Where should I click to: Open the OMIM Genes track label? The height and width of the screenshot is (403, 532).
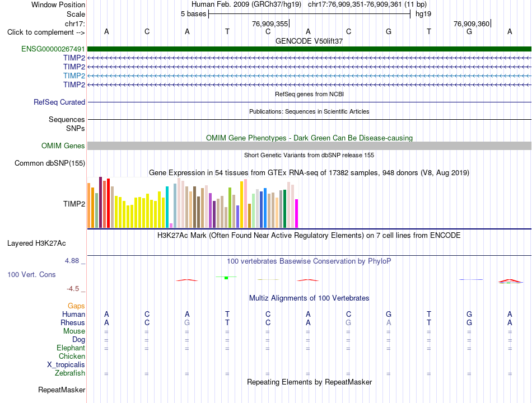tap(63, 146)
